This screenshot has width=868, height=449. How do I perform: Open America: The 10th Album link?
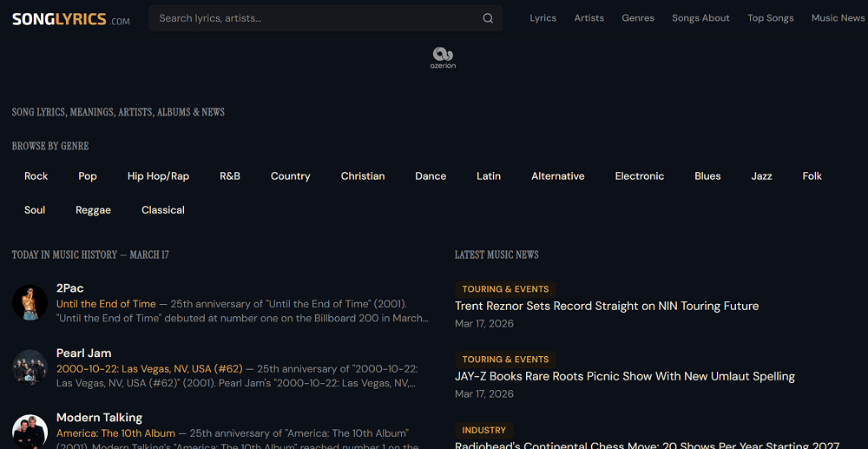(x=115, y=433)
